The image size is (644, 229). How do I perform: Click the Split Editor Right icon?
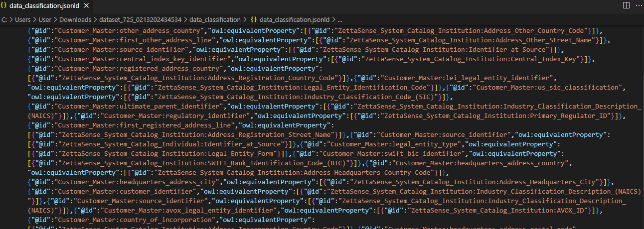tap(626, 5)
